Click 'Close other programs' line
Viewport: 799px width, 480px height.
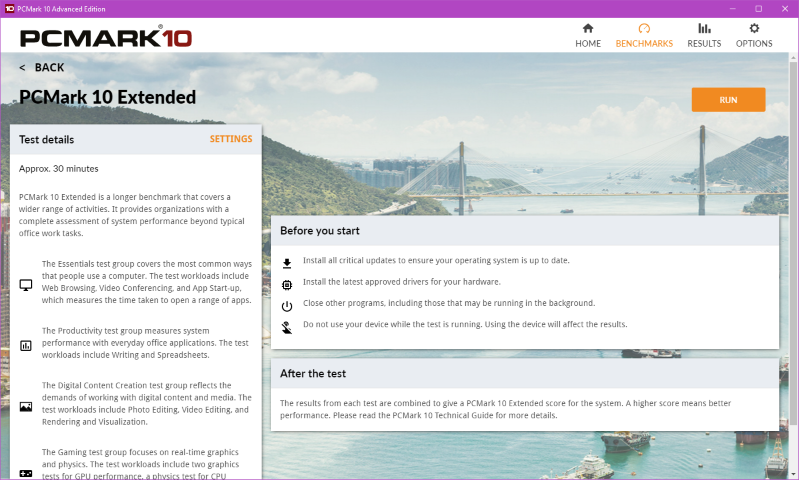coord(449,303)
